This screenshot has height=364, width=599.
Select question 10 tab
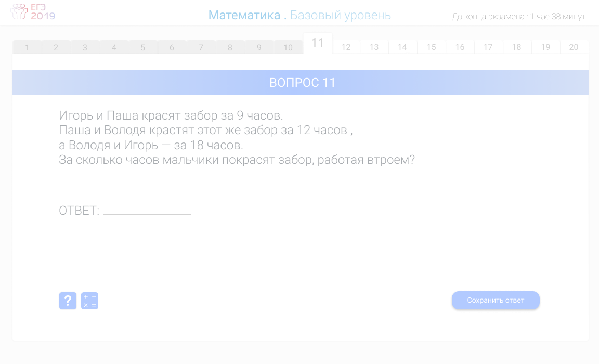pyautogui.click(x=288, y=47)
